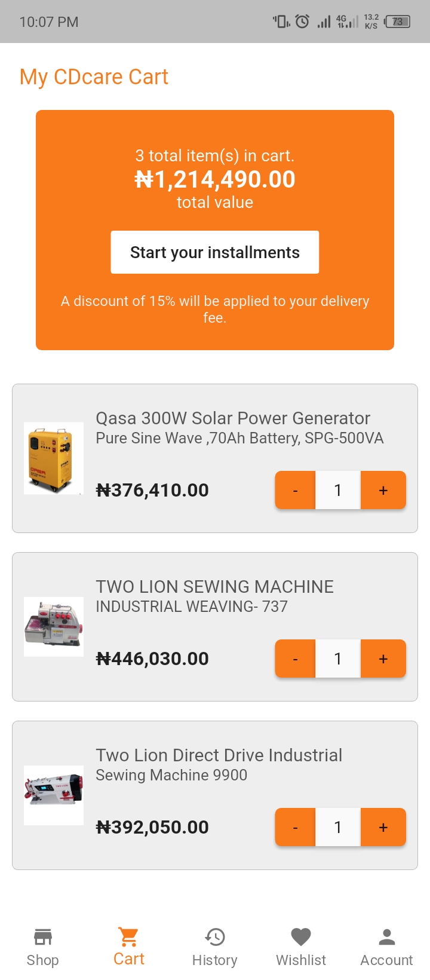This screenshot has height=980, width=430.
Task: Decrease Sewing Machine 9900 quantity
Action: tap(295, 827)
